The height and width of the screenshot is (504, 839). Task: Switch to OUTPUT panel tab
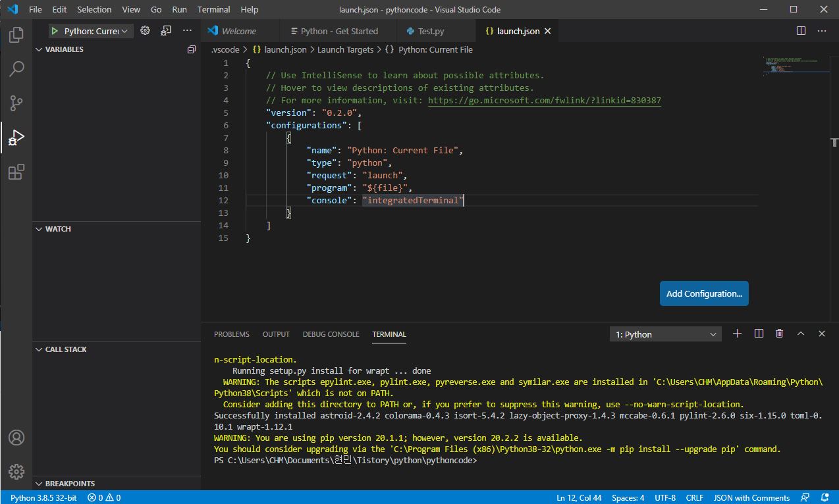(276, 334)
